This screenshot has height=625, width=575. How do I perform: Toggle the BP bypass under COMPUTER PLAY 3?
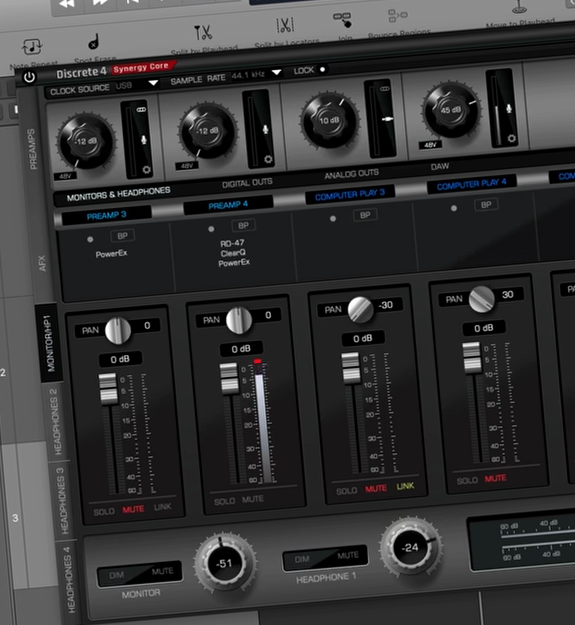365,215
